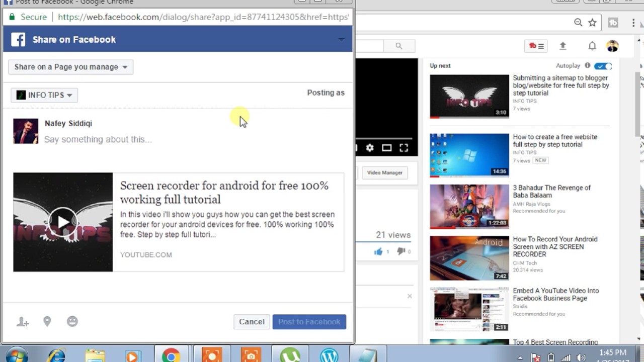
Task: Click the TubeBuddy extension icon in Chrome toolbar
Action: pyautogui.click(x=613, y=23)
